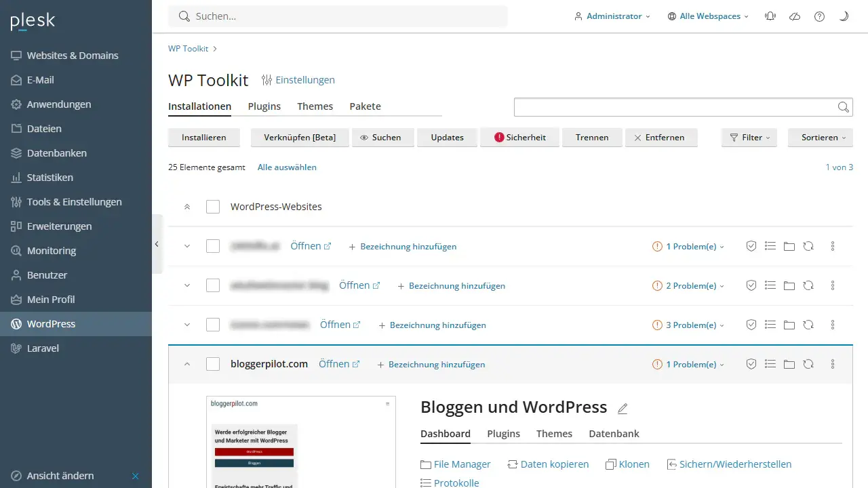868x488 pixels.
Task: Click the Verknüpfen [Beta] button
Action: pos(300,138)
